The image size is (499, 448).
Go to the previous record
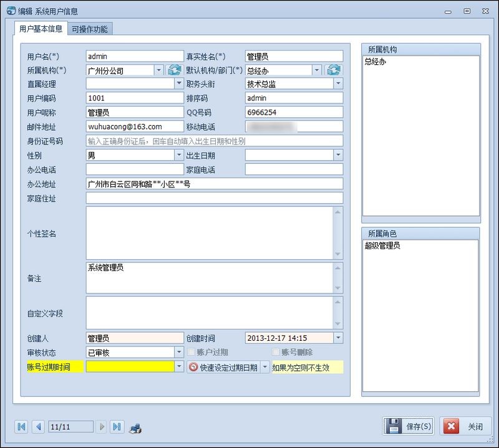(39, 427)
